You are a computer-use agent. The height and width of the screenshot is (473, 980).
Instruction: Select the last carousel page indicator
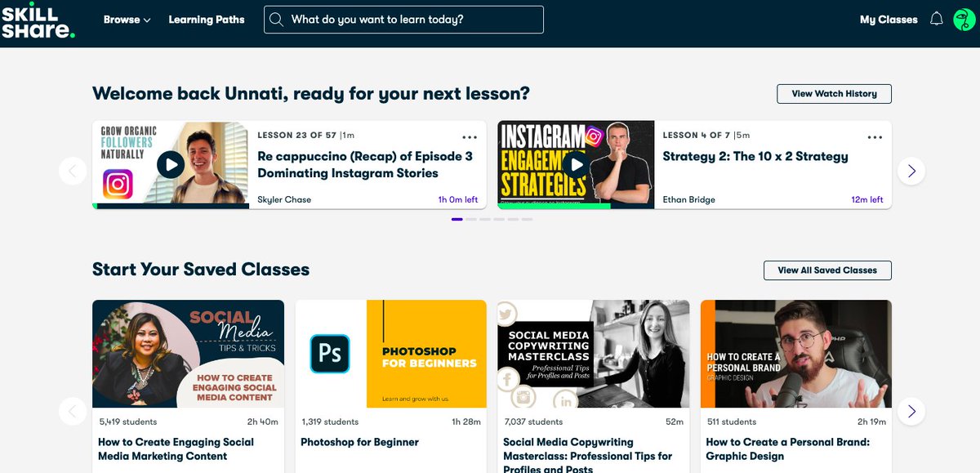tap(527, 219)
